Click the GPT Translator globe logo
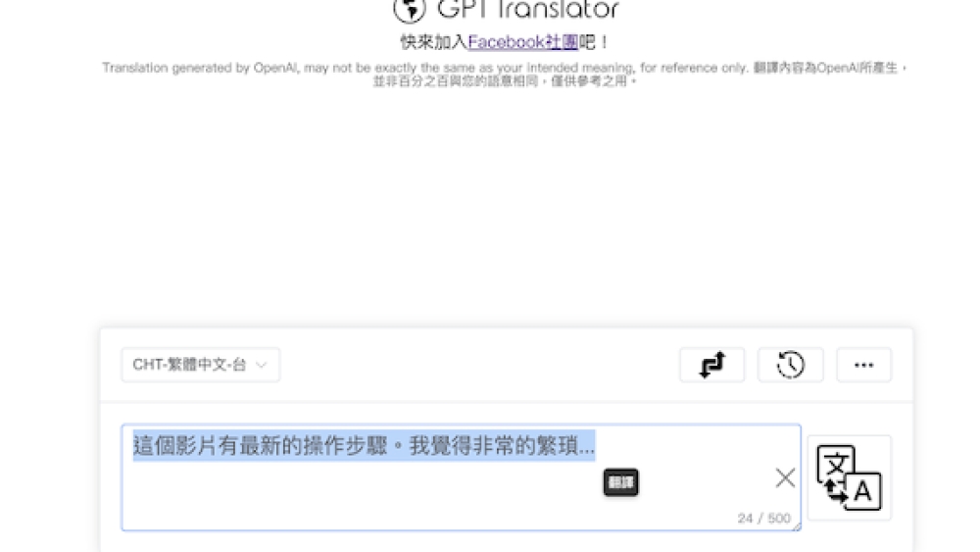Image resolution: width=980 pixels, height=552 pixels. click(410, 10)
